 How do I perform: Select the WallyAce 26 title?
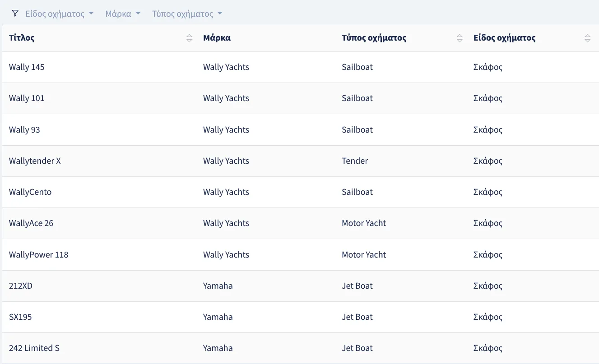pyautogui.click(x=31, y=223)
